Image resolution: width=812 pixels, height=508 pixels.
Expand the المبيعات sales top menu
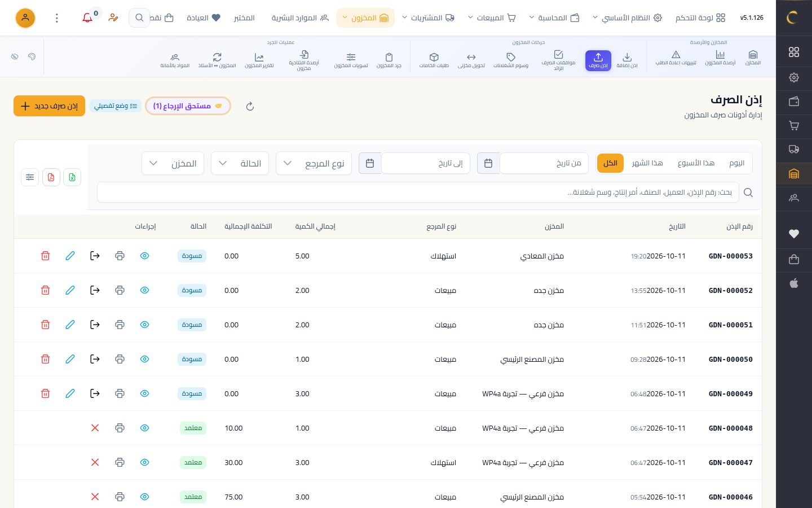(x=492, y=18)
